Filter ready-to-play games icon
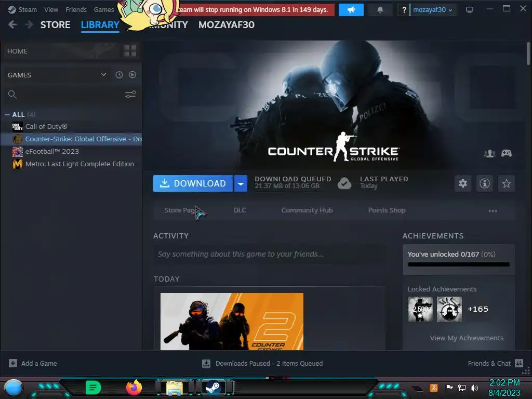Viewport: 532px width, 399px height. 132,75
